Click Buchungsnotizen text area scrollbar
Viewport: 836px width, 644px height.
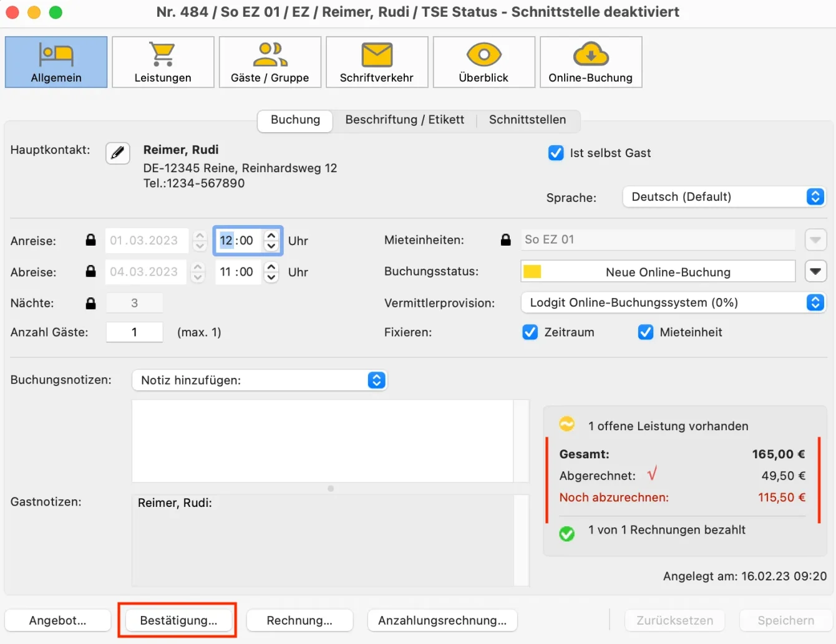click(522, 441)
